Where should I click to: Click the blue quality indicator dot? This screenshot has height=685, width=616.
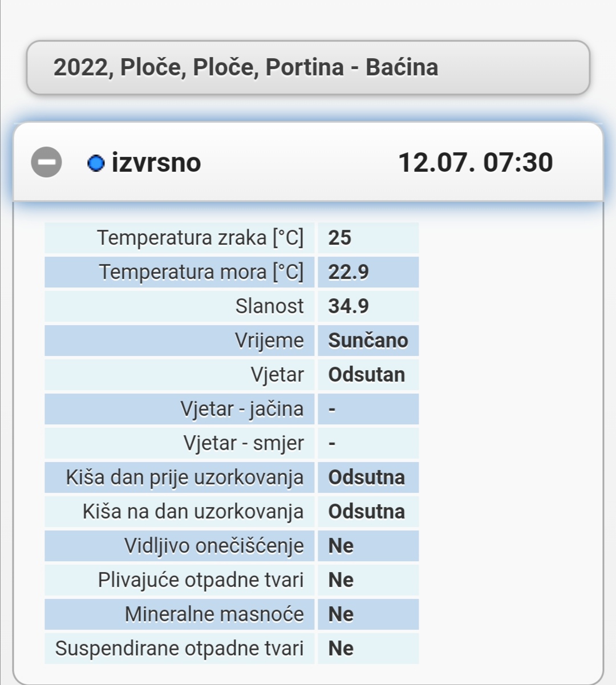(96, 164)
